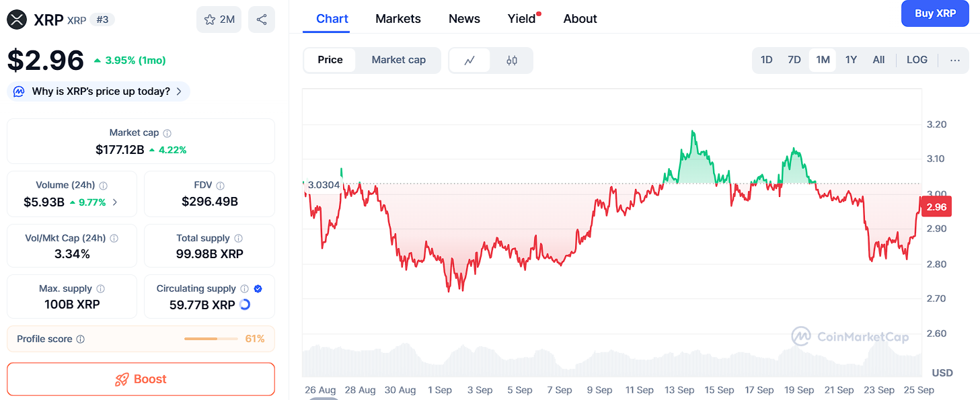Click the circulating supply progress ring
Image resolution: width=980 pixels, height=400 pixels.
point(245,305)
